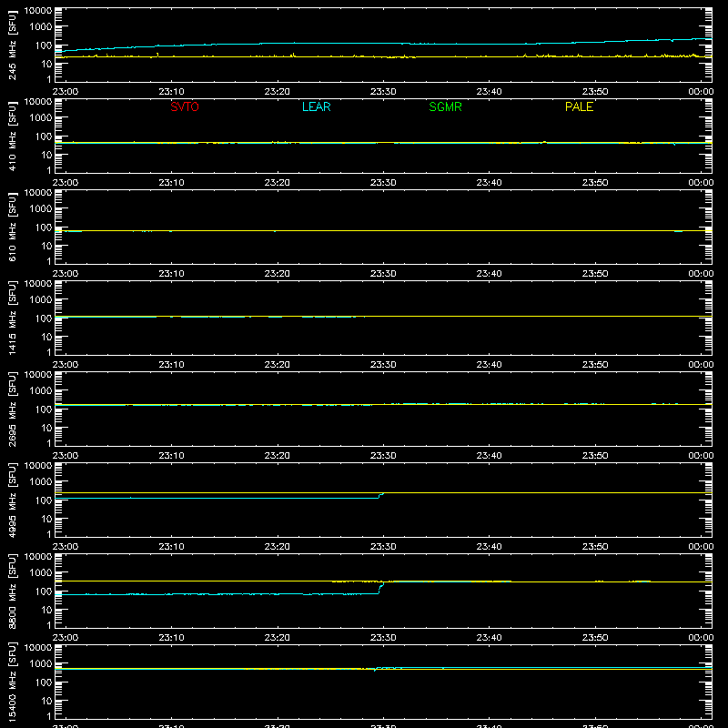728x728 pixels.
Task: Click the 10000 tick label in 2695 MHz panel
Action: (x=38, y=375)
